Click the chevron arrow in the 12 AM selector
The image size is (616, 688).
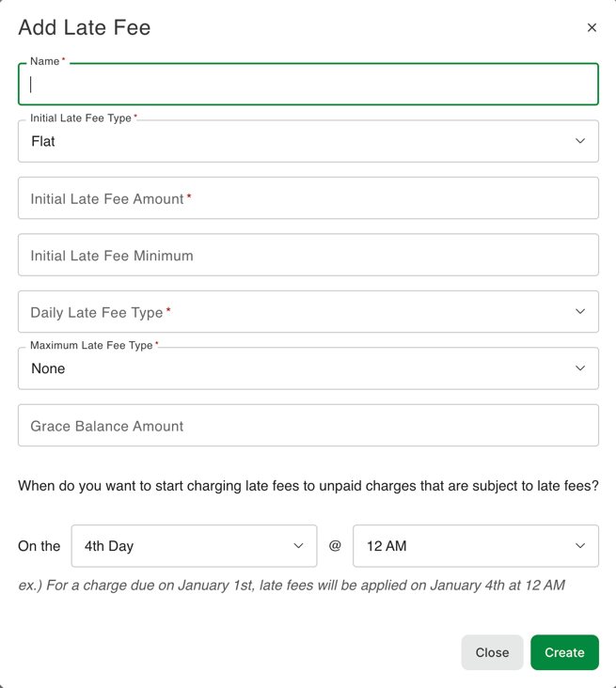[x=580, y=546]
